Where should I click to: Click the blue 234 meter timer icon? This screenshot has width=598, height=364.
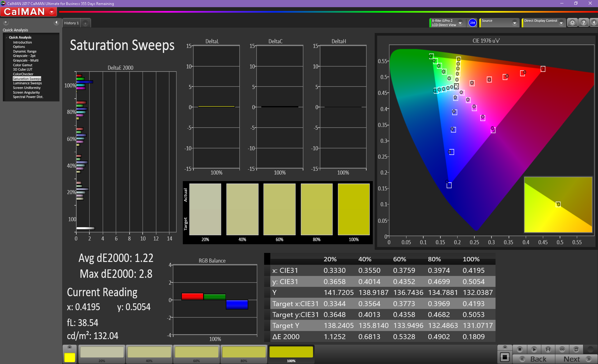(x=472, y=23)
